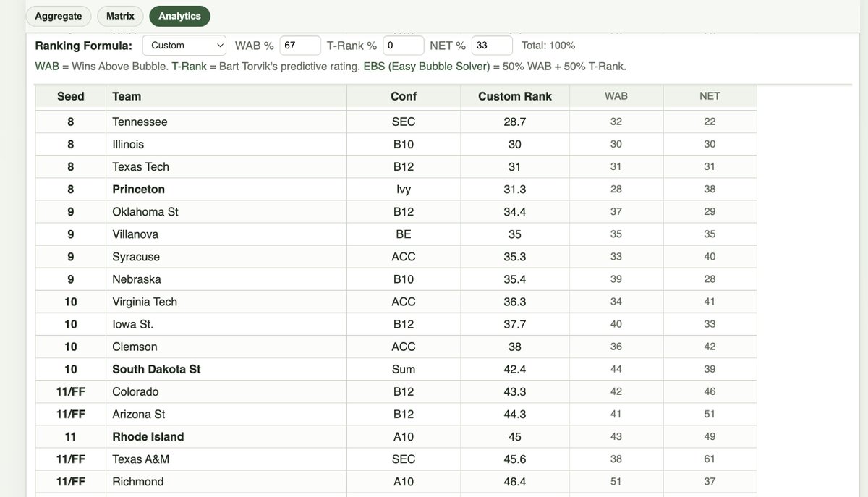Click Nebraska's custom rank value 35.4
868x497 pixels.
(515, 279)
